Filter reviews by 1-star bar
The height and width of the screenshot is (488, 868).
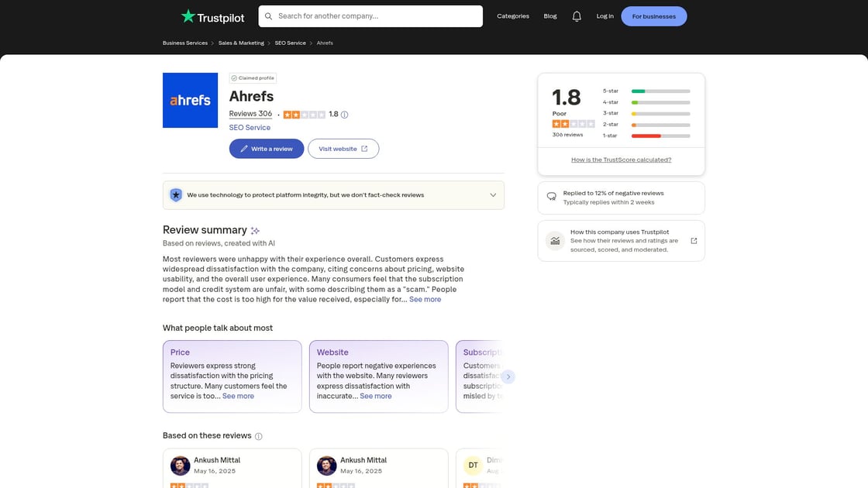click(660, 136)
